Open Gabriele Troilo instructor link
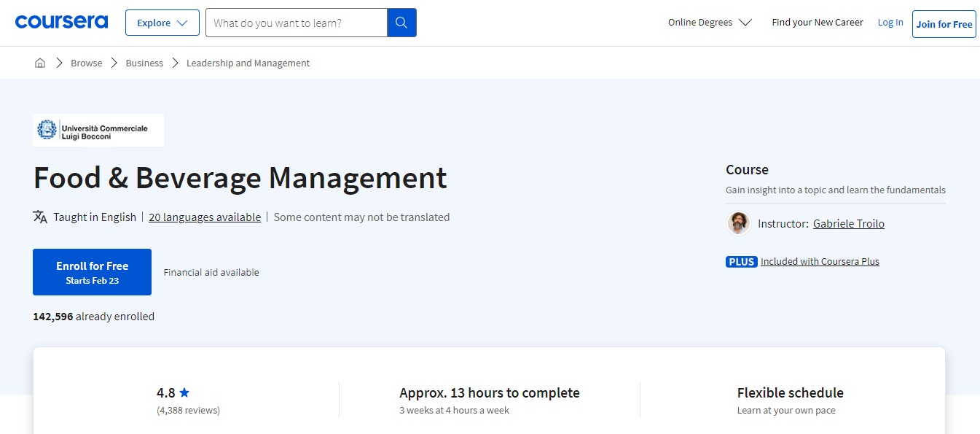980x434 pixels. 849,223
